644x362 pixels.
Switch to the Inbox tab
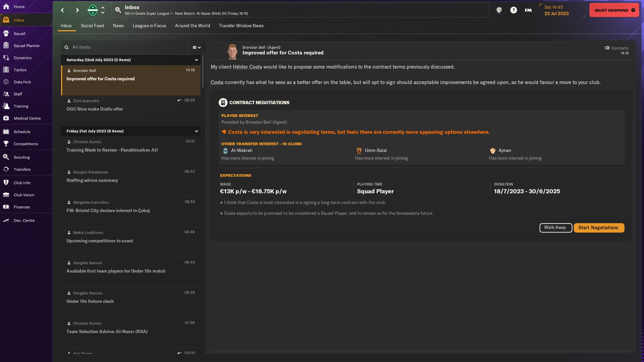(66, 26)
